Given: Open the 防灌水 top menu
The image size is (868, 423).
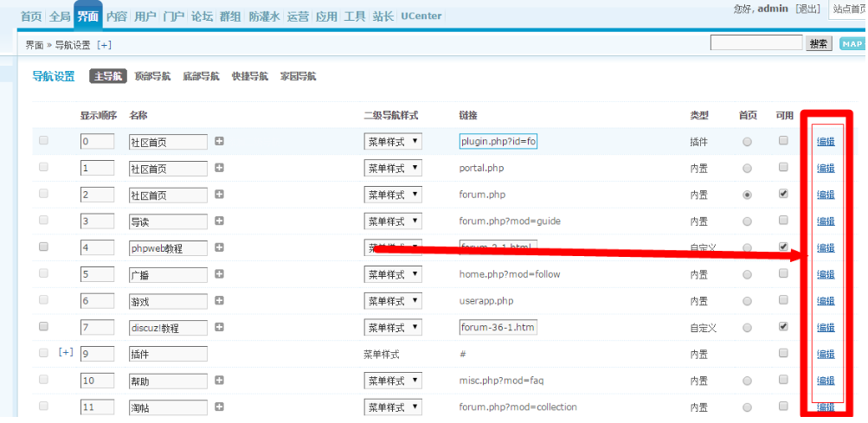Looking at the screenshot, I should [x=264, y=16].
